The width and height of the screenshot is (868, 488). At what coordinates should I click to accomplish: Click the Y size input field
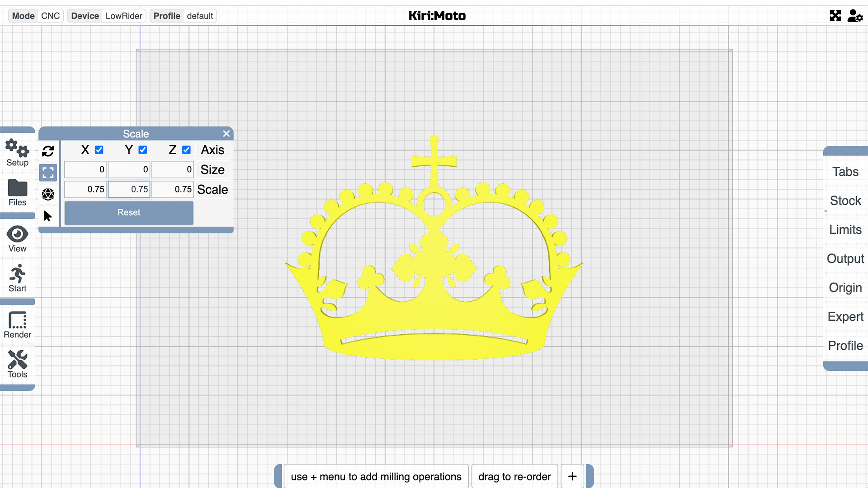coord(129,169)
